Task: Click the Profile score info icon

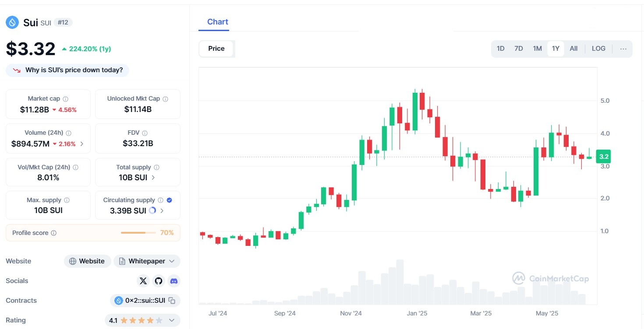Action: pos(53,233)
